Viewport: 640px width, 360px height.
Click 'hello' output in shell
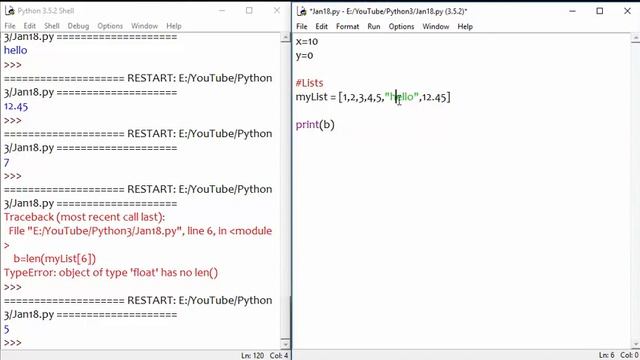tap(16, 50)
